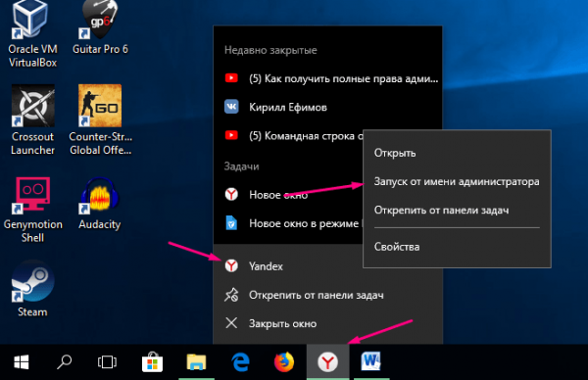The image size is (588, 380).
Task: Choose "Новое окно" task in jump list
Action: [x=288, y=195]
